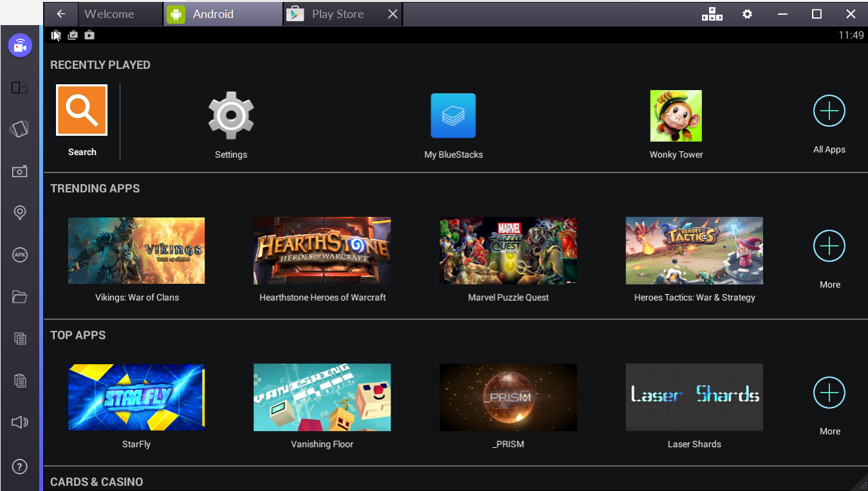Click the APK install sidebar icon
The image size is (868, 491).
tap(20, 255)
